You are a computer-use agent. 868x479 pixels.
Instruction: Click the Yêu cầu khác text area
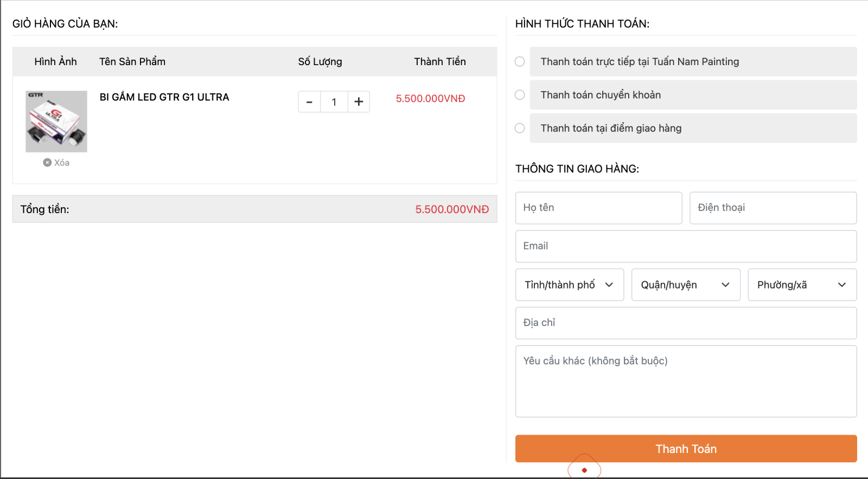click(686, 381)
